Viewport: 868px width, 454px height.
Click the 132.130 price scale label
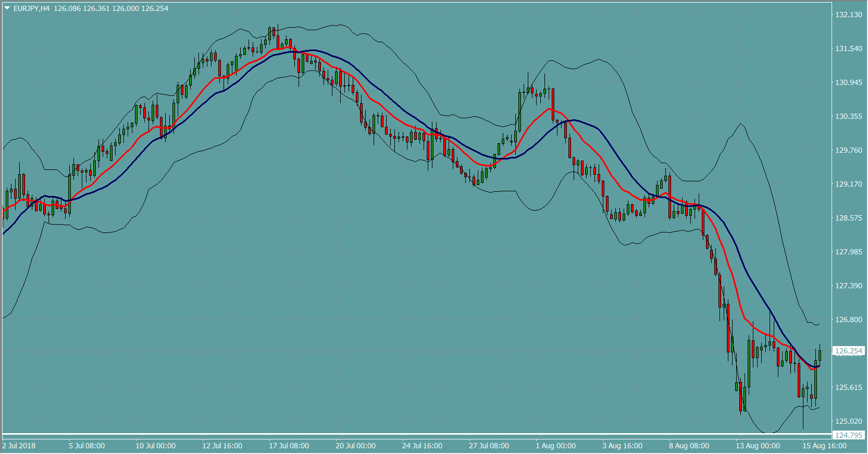[x=849, y=15]
